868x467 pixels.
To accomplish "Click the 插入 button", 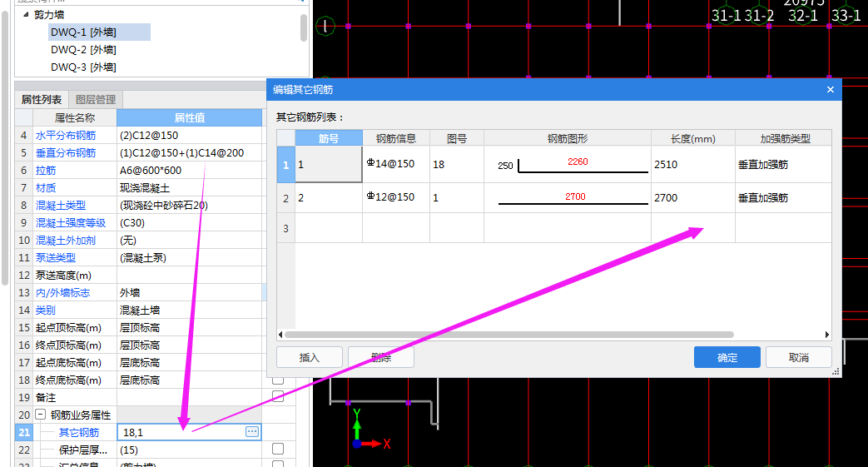I will pyautogui.click(x=310, y=357).
